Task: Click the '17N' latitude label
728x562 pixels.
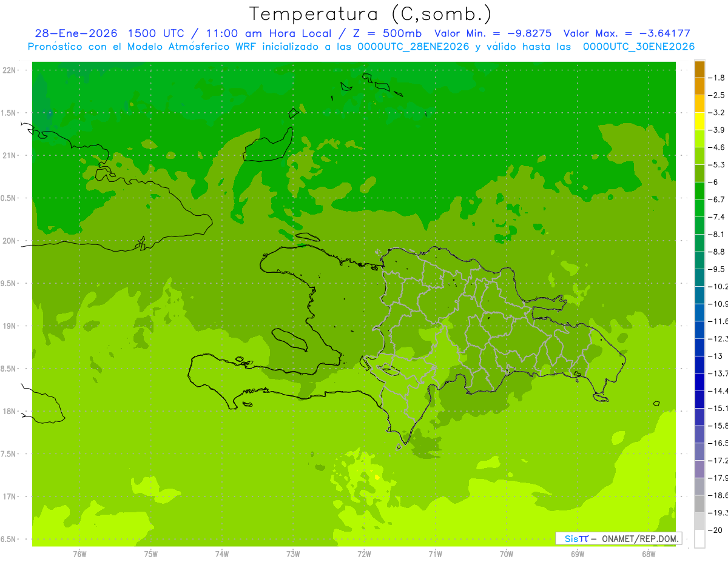Action: point(10,497)
